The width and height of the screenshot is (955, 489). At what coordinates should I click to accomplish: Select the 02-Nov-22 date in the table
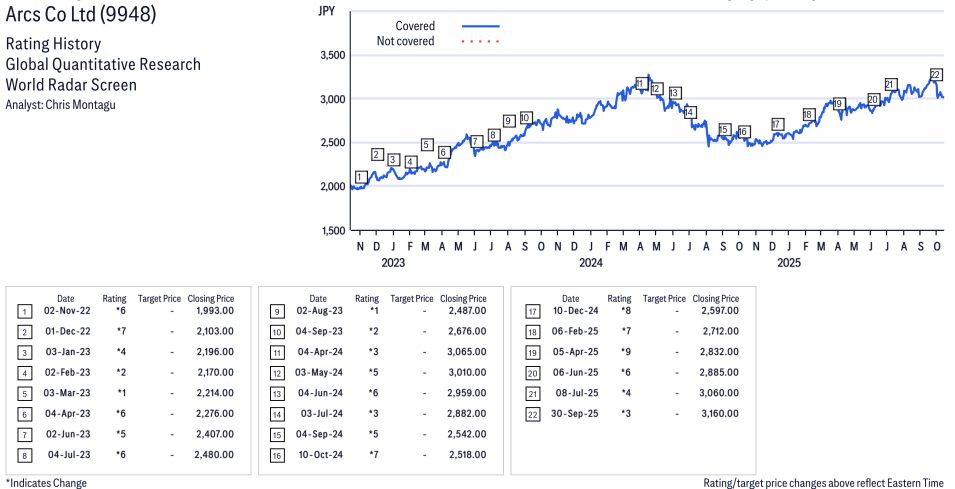click(x=66, y=310)
